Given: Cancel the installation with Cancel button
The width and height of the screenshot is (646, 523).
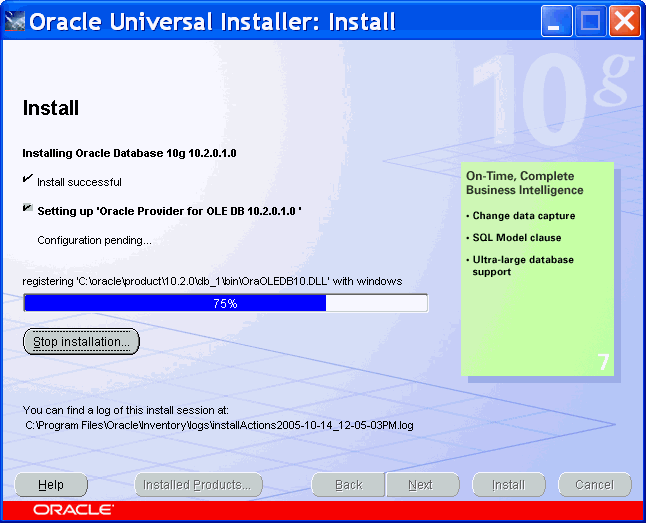Looking at the screenshot, I should point(594,485).
